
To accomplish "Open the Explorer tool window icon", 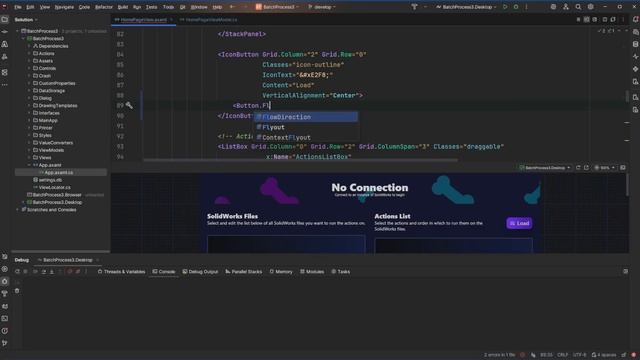I will (4, 19).
